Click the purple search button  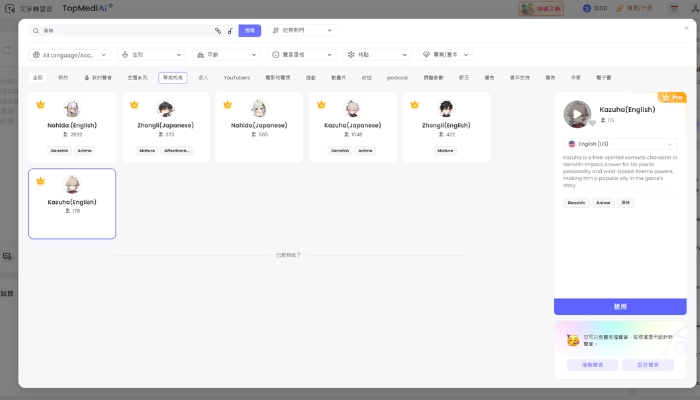(x=250, y=30)
